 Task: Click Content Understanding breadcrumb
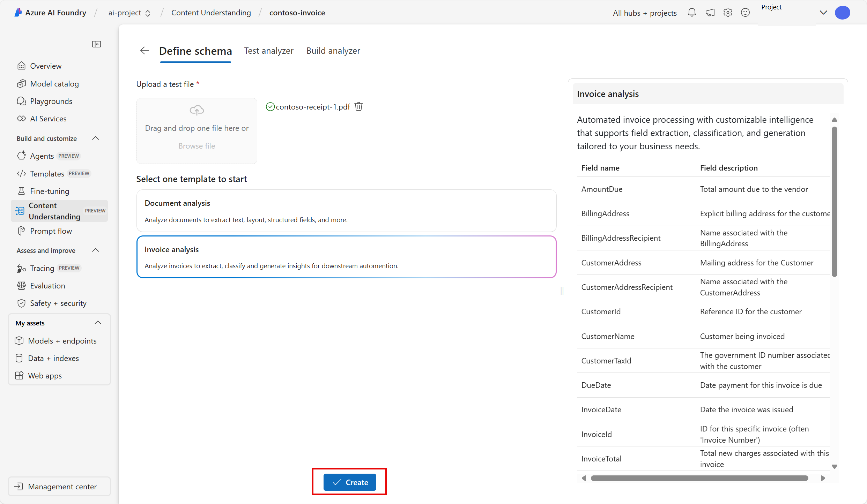[x=211, y=13]
